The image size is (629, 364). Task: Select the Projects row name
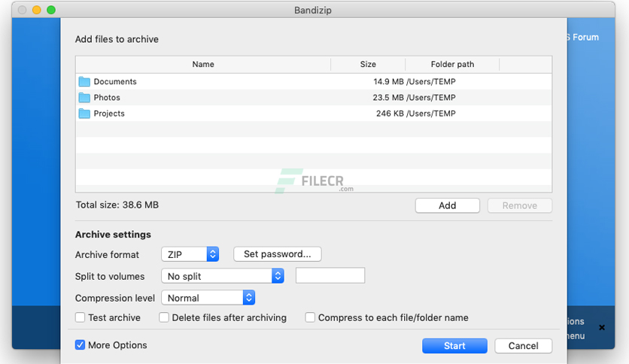tap(109, 114)
